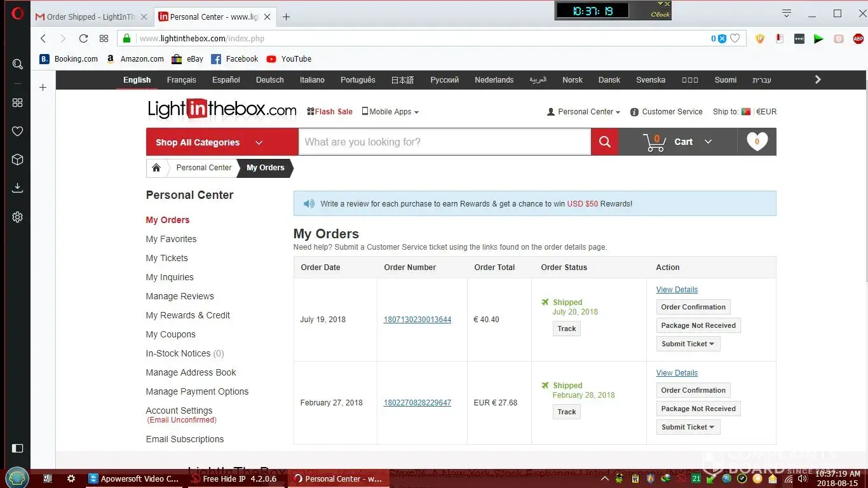The height and width of the screenshot is (488, 868).
Task: Switch site language to Español
Action: click(x=226, y=80)
